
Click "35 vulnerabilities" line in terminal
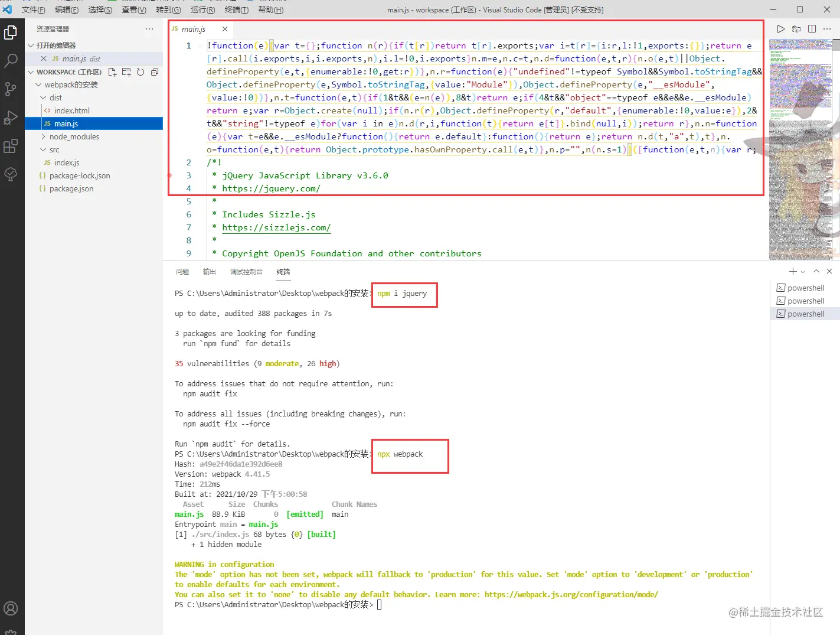[257, 364]
